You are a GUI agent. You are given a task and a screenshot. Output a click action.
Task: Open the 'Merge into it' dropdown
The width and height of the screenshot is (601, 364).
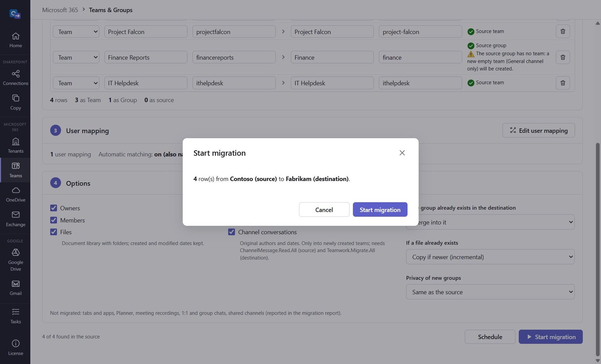(490, 222)
